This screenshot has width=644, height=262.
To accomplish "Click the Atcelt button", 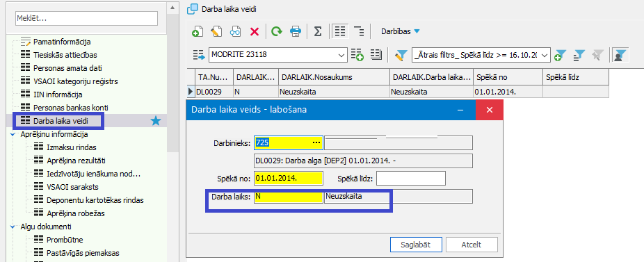I will tap(472, 245).
